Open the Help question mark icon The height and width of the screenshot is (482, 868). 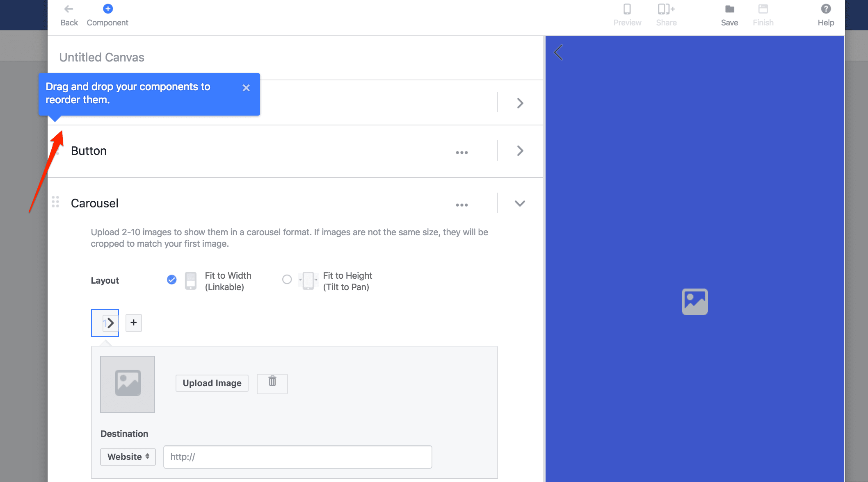click(826, 9)
